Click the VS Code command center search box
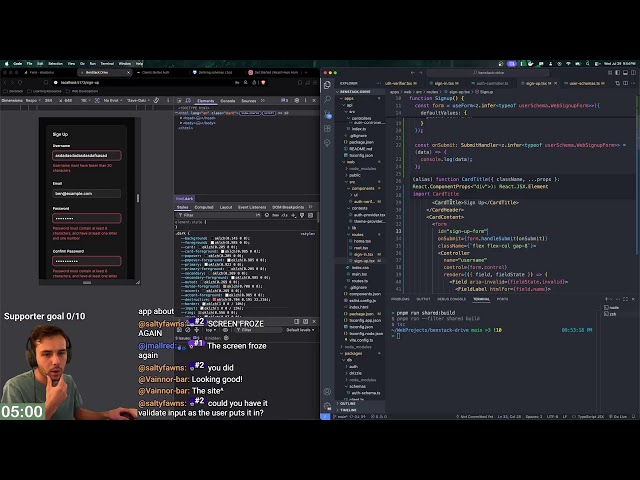 click(x=488, y=73)
